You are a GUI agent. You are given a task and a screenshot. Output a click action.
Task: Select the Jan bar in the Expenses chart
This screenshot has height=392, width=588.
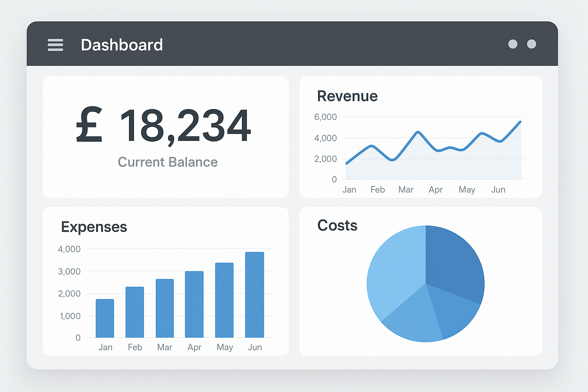[x=105, y=318]
